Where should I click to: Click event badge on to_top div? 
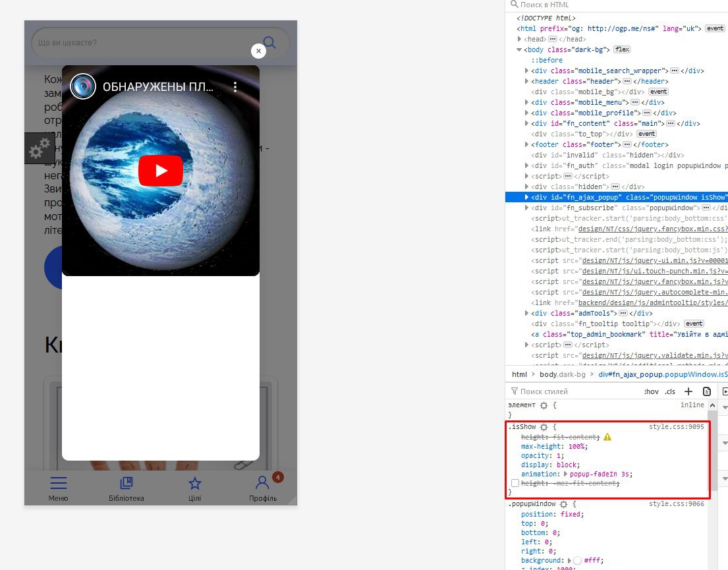pyautogui.click(x=646, y=134)
